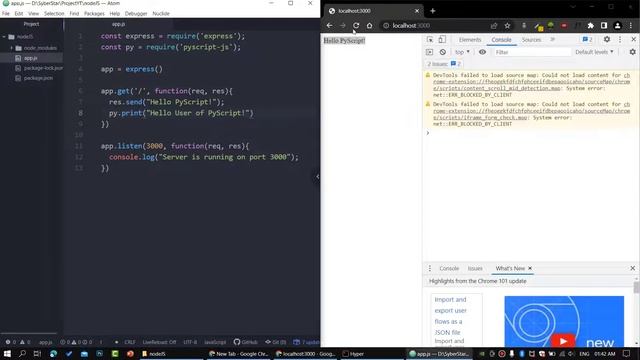
Task: Open package-lock.json in project tree
Action: click(43, 68)
